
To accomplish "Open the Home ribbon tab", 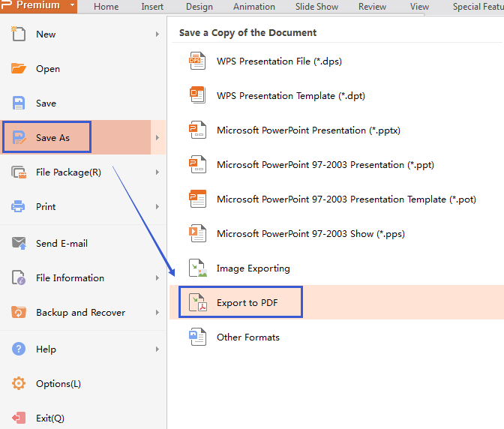I will point(106,7).
